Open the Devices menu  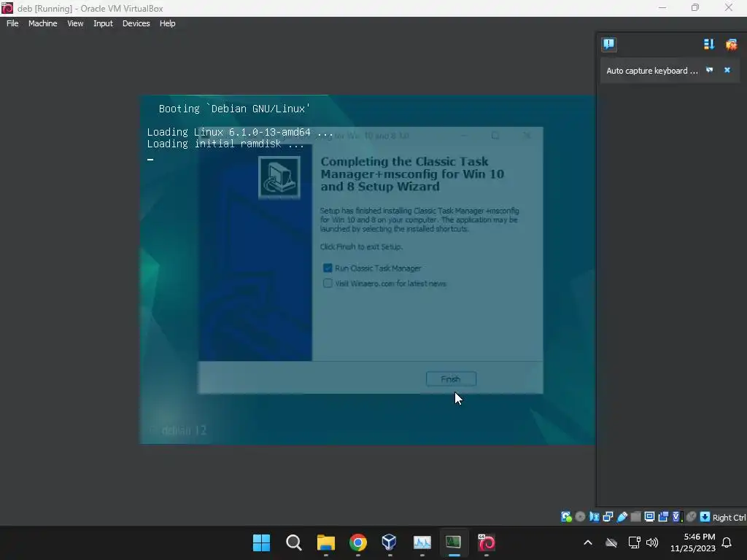pos(136,23)
